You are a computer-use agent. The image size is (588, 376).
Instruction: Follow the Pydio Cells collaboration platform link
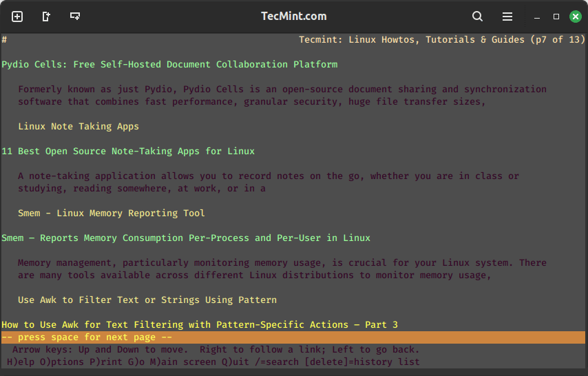click(x=169, y=65)
